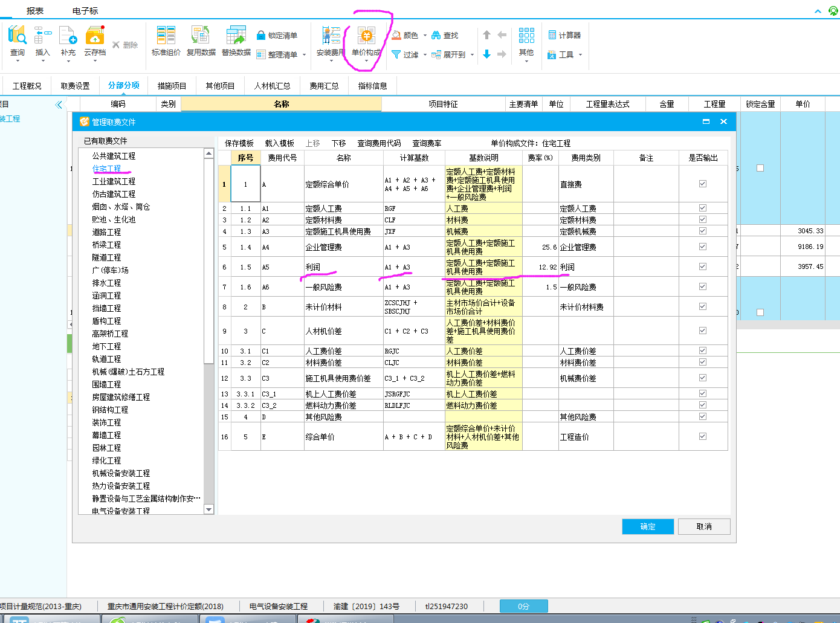This screenshot has height=623, width=840.
Task: Click the 整理清单 icon
Action: pyautogui.click(x=261, y=54)
